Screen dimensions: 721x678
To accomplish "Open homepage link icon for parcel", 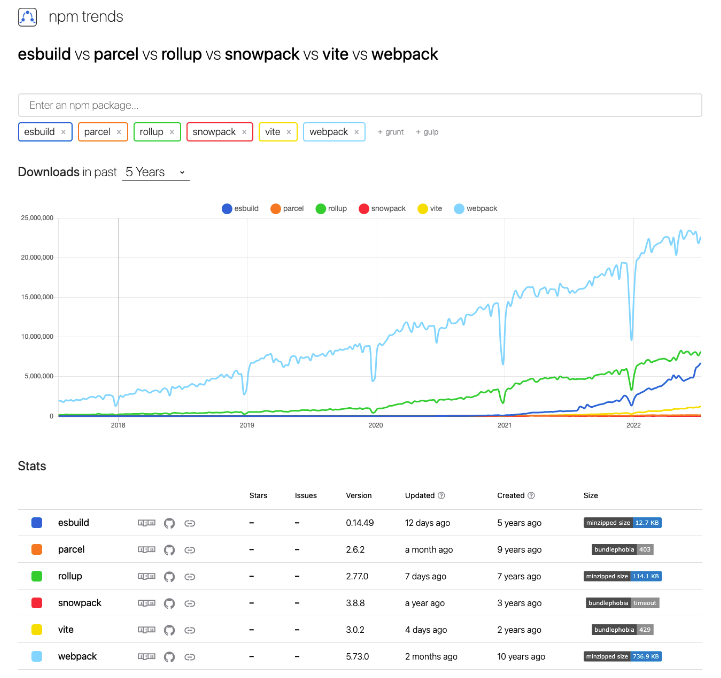I will (189, 550).
